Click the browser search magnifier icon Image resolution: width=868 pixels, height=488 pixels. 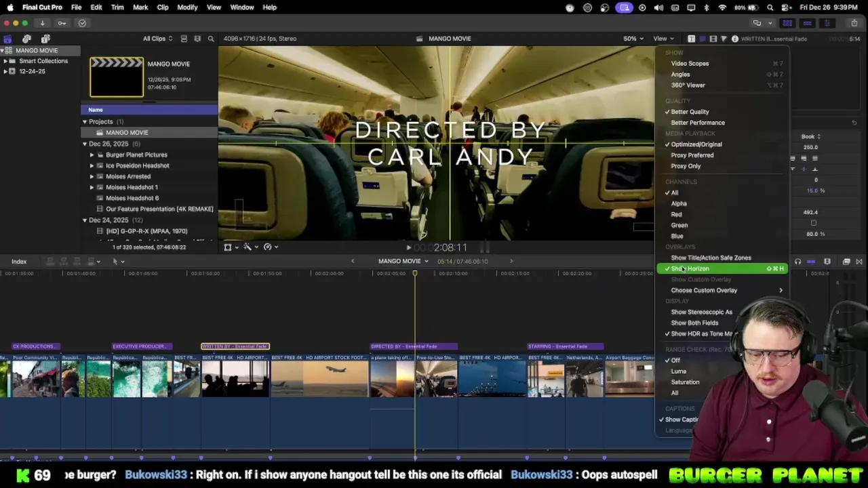211,39
